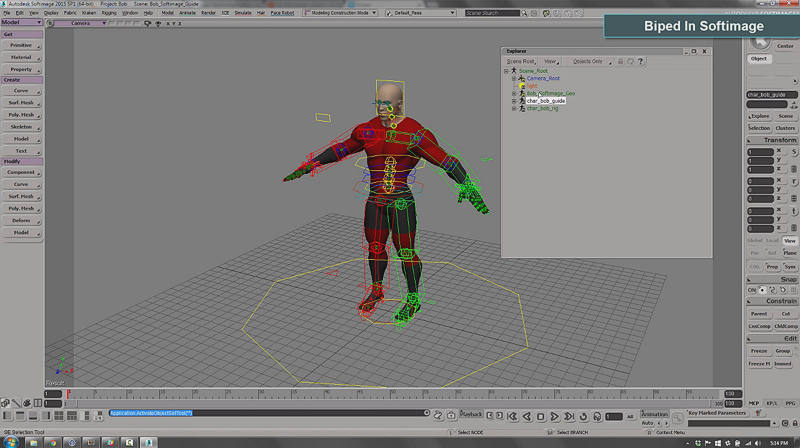Collapse the Scene_Root node in Explorer
Screen dimensions: 800x448
pyautogui.click(x=506, y=71)
